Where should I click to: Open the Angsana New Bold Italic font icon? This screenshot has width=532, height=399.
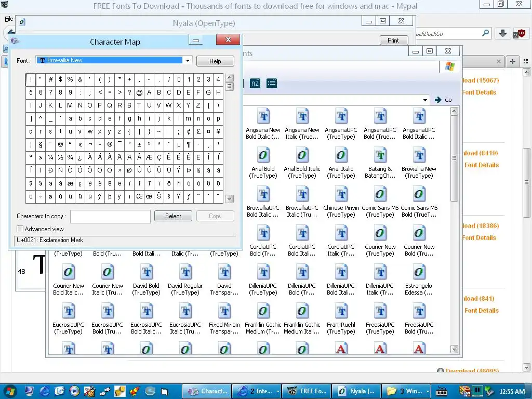pos(263,116)
